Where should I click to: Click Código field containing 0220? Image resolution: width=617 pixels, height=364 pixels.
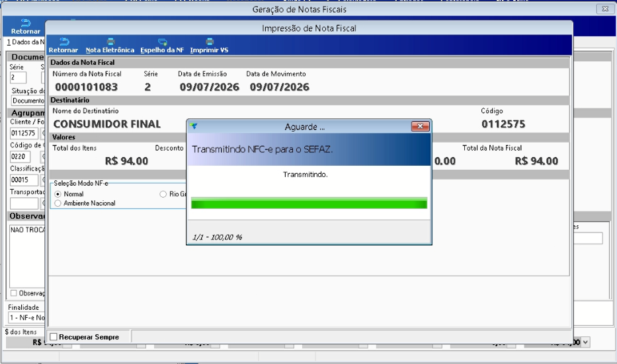coord(20,157)
